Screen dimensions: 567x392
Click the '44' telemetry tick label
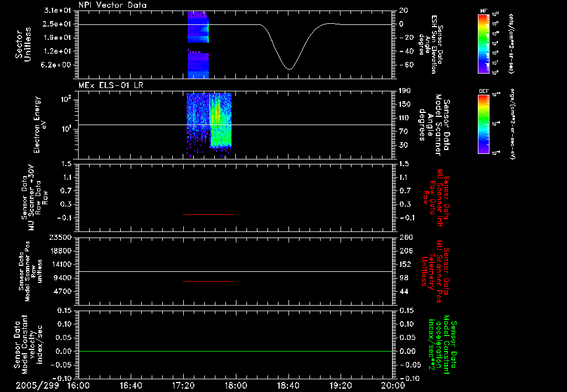404,291
